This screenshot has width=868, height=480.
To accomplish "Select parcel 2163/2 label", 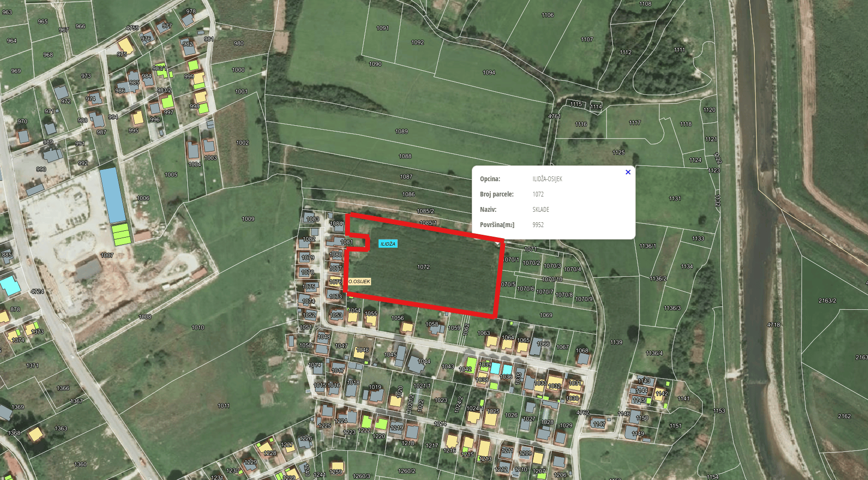I will 827,301.
